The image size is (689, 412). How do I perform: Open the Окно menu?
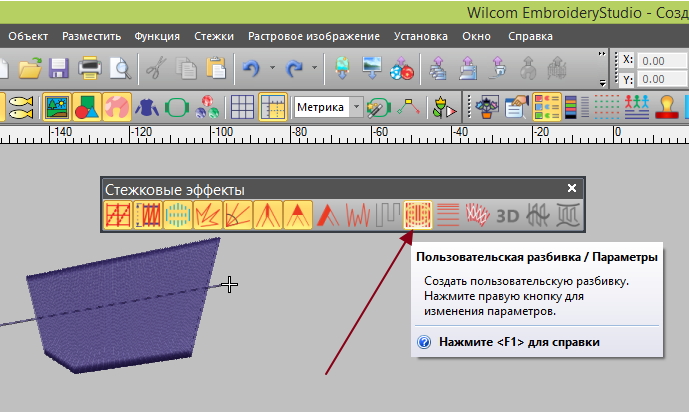[x=476, y=36]
